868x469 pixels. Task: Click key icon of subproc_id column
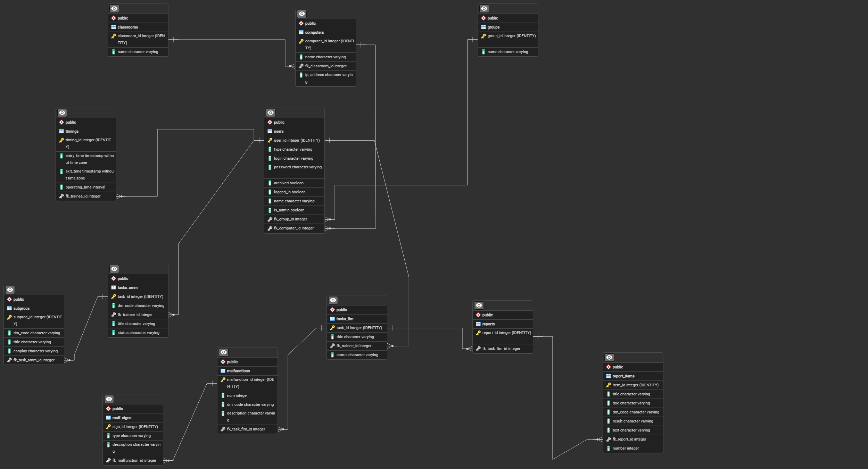pyautogui.click(x=9, y=317)
